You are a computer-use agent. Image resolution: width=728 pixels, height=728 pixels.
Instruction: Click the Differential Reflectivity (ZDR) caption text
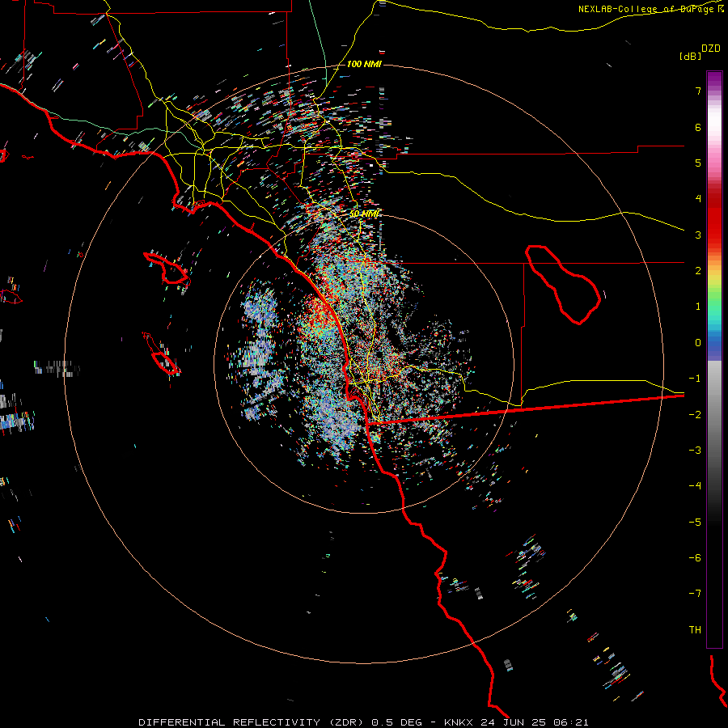[x=251, y=722]
